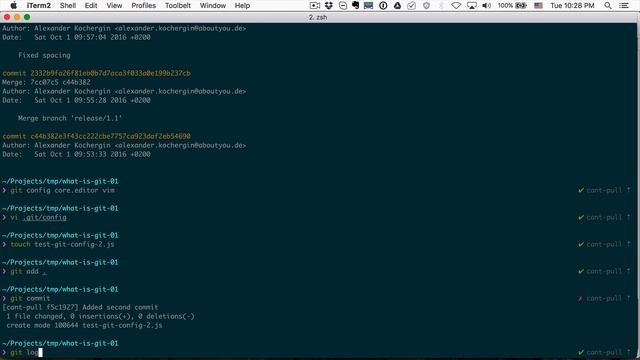Image resolution: width=640 pixels, height=360 pixels.
Task: Click the green zoom window button
Action: point(27,17)
